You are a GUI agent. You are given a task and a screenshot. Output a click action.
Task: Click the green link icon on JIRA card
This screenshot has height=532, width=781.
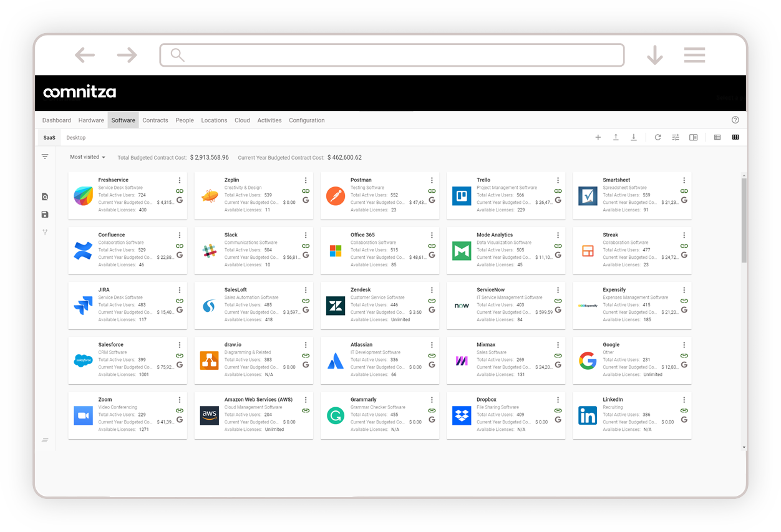pyautogui.click(x=180, y=301)
